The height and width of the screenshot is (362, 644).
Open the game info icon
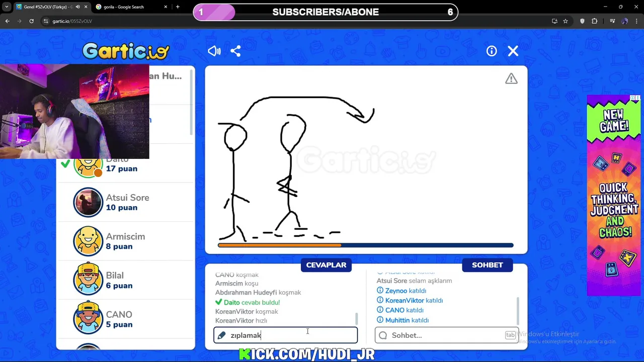click(x=492, y=51)
